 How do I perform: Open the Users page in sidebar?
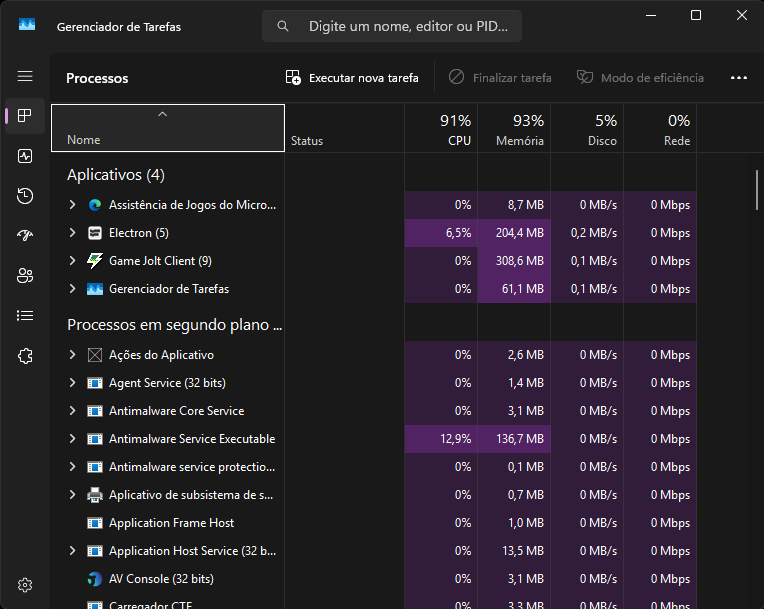tap(25, 276)
